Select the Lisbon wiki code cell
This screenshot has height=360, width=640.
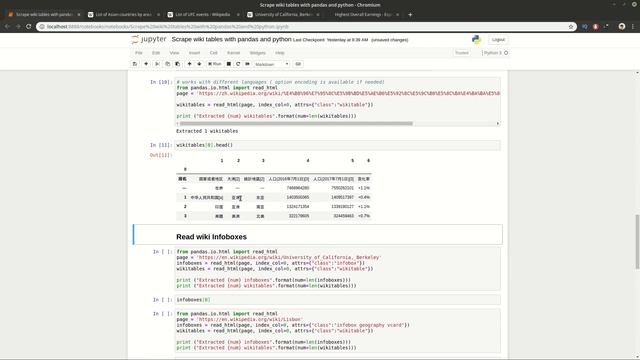337,331
